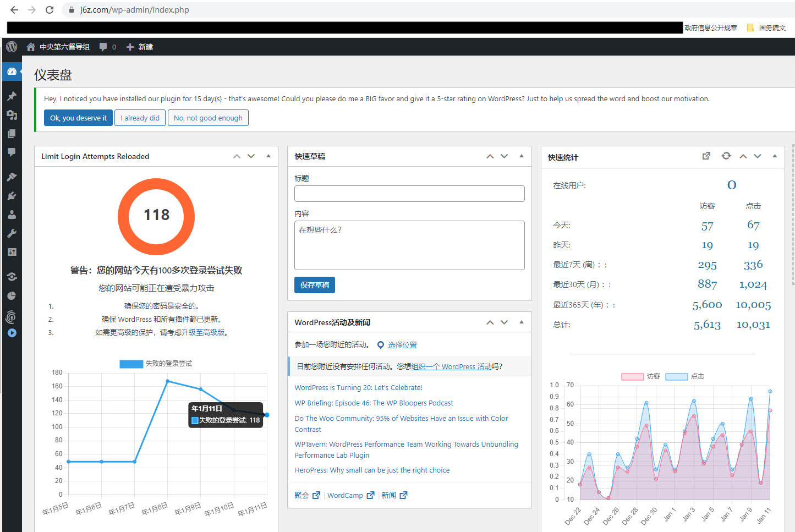
Task: Open the Posts pushpin menu in sidebar
Action: pos(12,96)
